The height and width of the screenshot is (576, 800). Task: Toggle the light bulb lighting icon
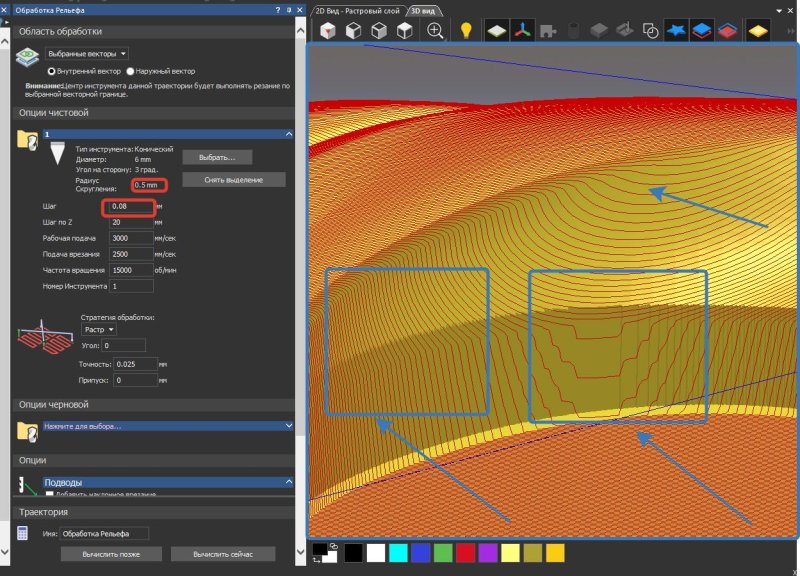click(466, 31)
